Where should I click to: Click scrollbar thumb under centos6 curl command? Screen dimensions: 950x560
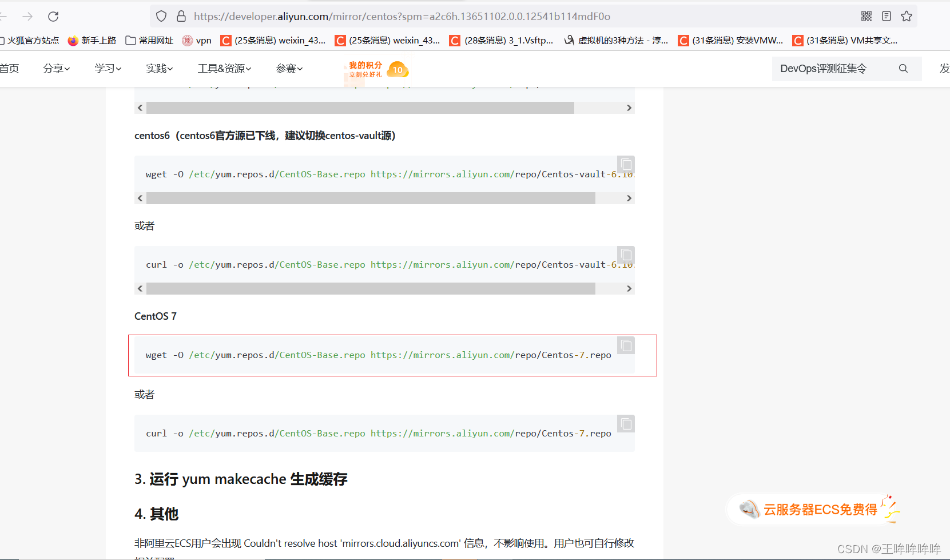[371, 289]
